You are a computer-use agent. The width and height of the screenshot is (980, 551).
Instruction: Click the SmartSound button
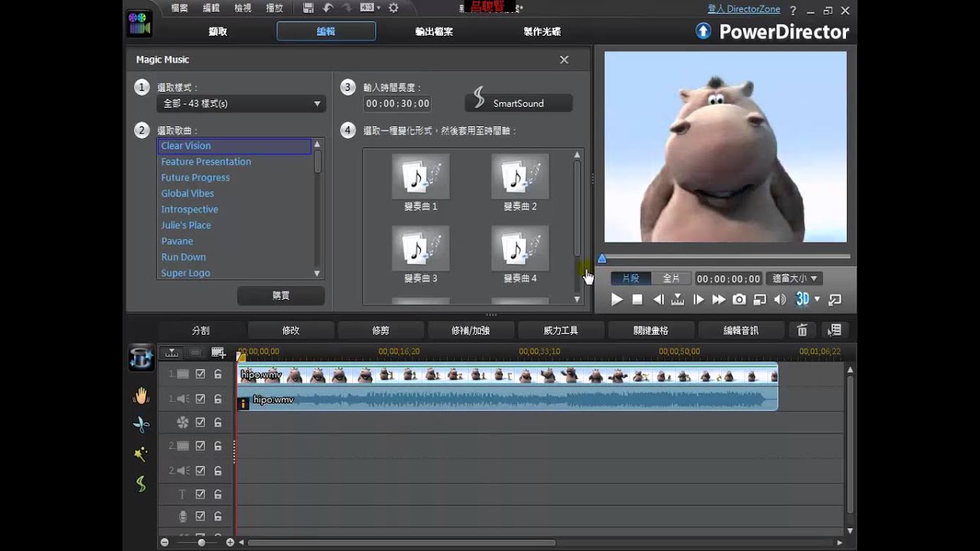coord(519,103)
